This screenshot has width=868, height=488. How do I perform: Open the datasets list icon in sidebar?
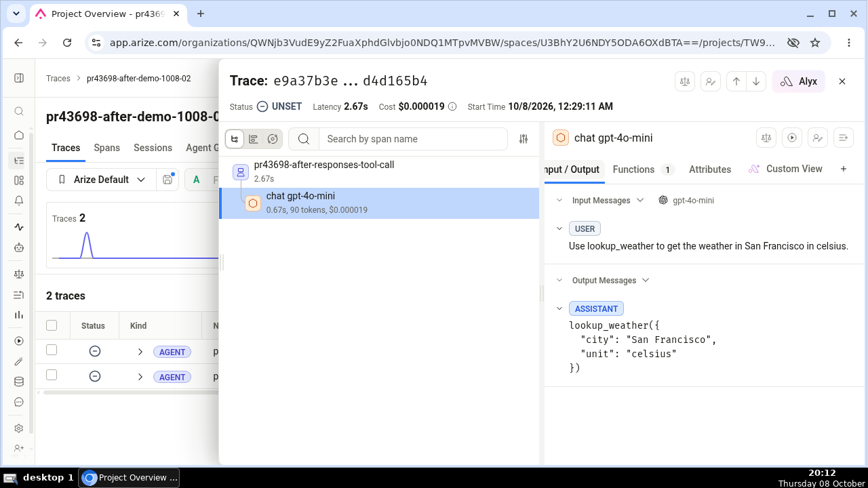[19, 295]
